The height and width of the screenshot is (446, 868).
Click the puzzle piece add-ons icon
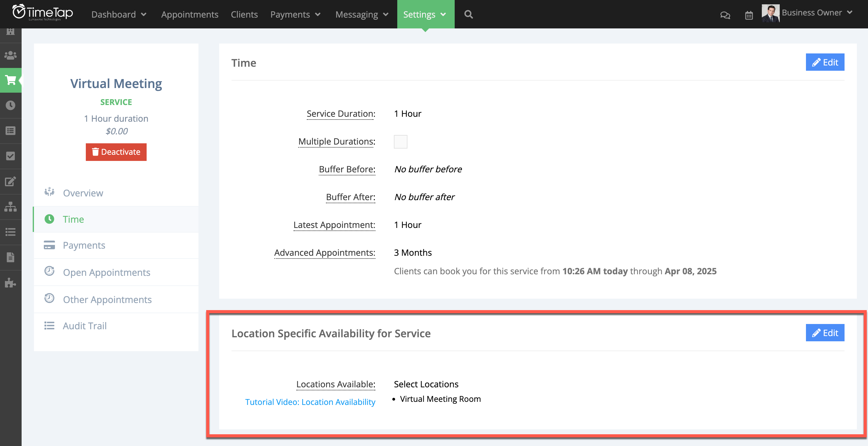(x=10, y=283)
